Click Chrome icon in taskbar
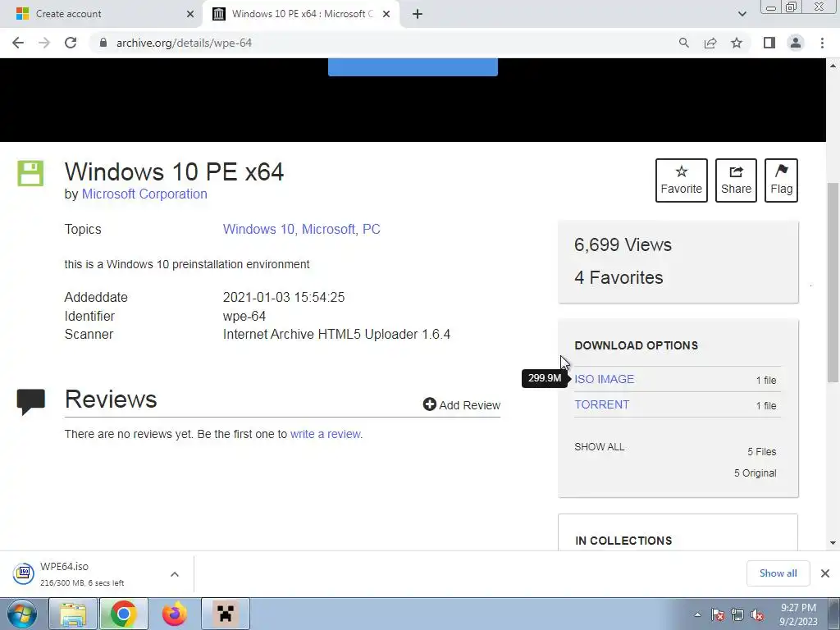Screen dimensions: 840x630 point(123,614)
